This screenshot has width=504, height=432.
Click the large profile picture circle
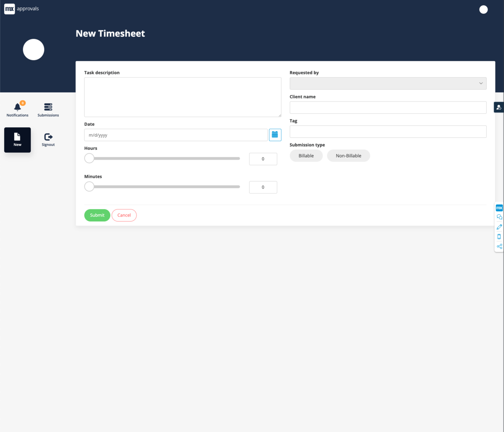34,50
